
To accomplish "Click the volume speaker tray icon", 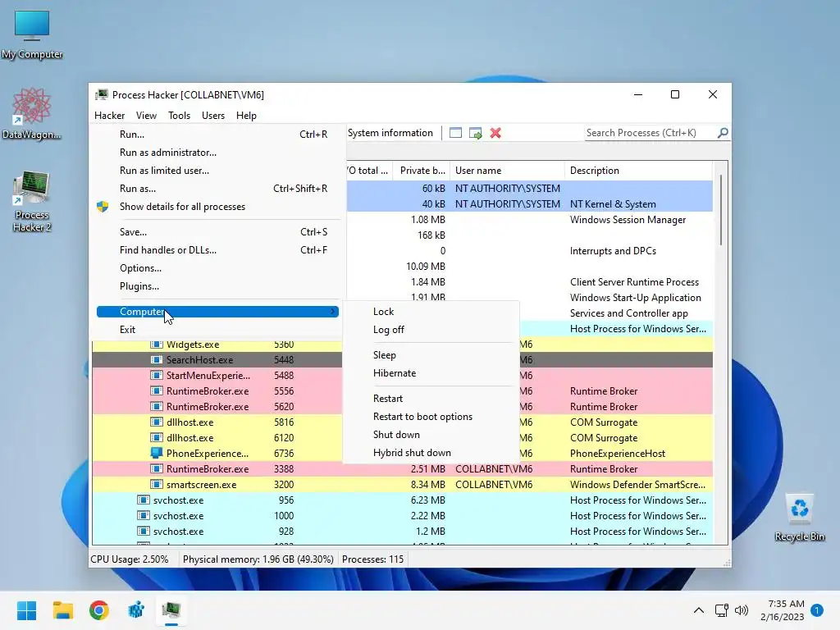I will (742, 610).
